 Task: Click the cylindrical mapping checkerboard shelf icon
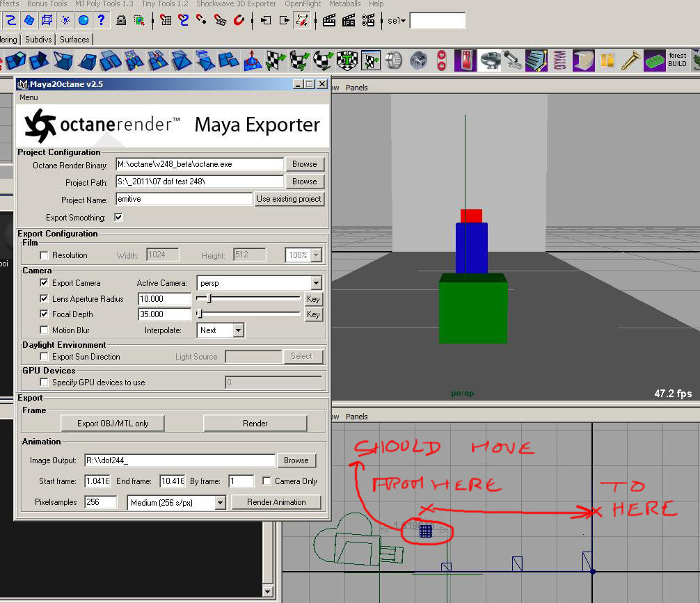(x=300, y=61)
